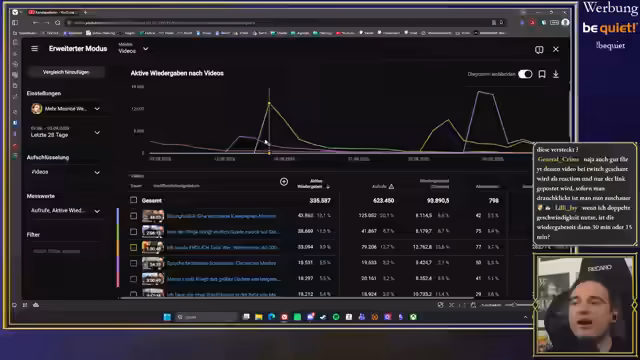
Task: Open the feedback icon next to close
Action: (x=539, y=49)
